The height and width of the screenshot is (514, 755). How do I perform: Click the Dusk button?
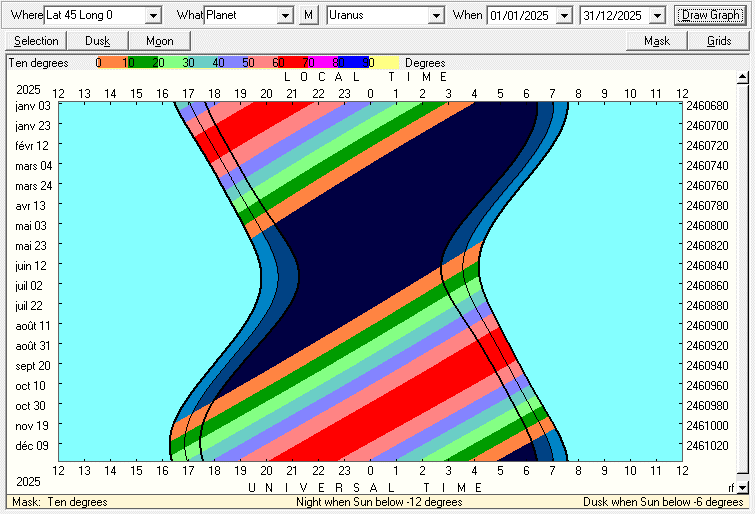click(98, 41)
